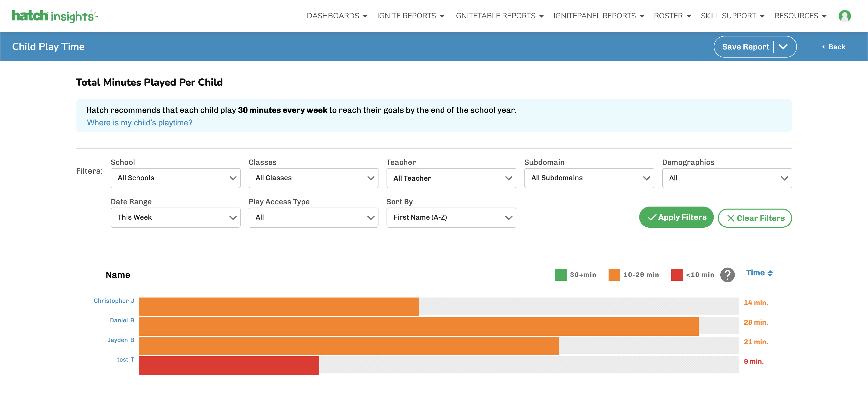Open Jayden B's profile link
Screen dimensions: 868x393
121,340
